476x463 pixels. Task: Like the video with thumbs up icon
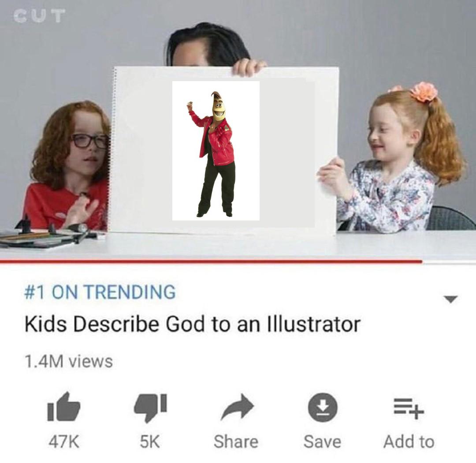click(64, 407)
